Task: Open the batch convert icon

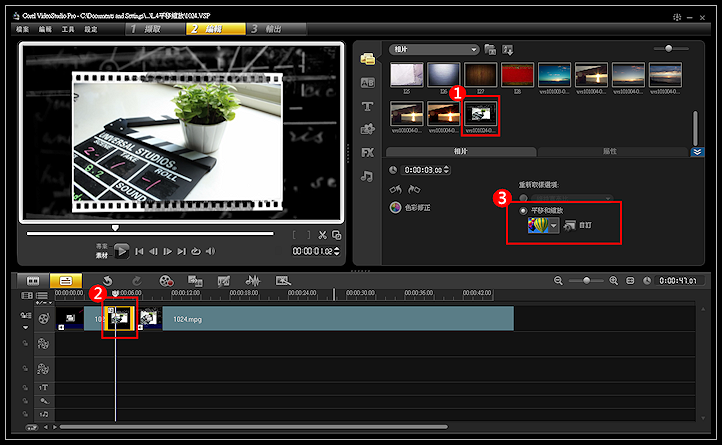Action: click(x=195, y=281)
